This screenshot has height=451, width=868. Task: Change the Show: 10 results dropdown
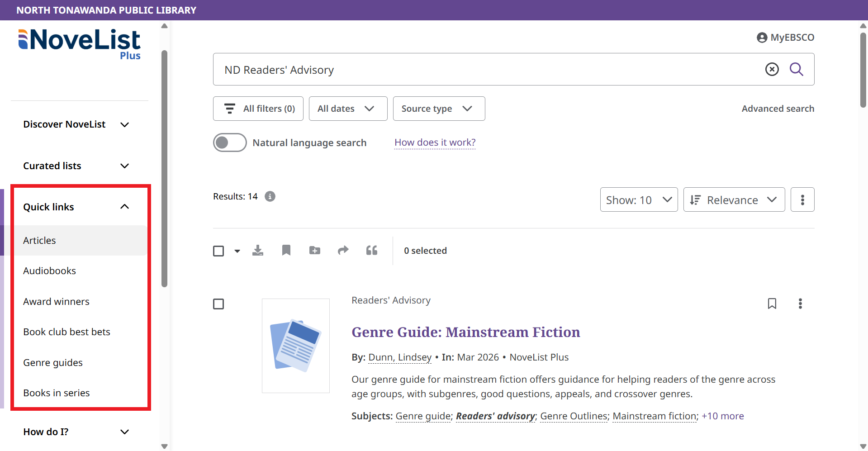coord(639,199)
